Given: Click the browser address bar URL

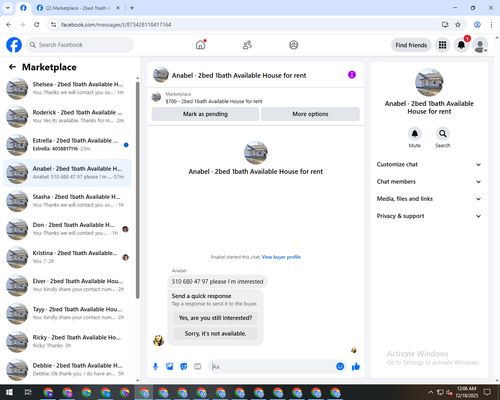Looking at the screenshot, I should [x=116, y=25].
